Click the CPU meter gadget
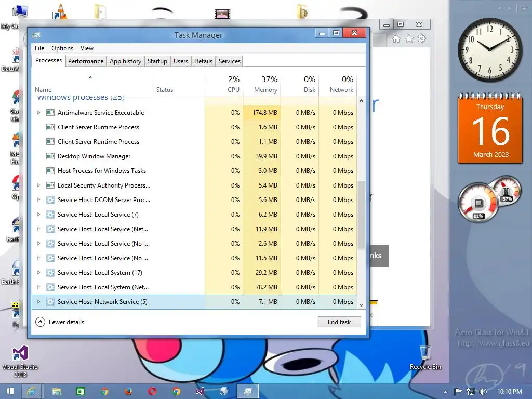Screen dimensions: 532x399 point(478,203)
